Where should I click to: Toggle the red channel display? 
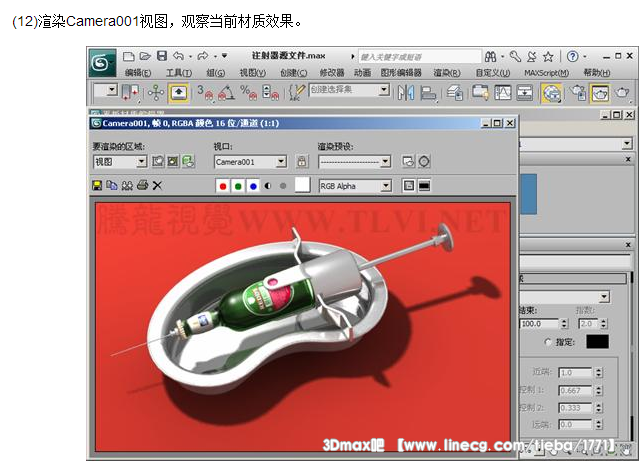pos(223,186)
